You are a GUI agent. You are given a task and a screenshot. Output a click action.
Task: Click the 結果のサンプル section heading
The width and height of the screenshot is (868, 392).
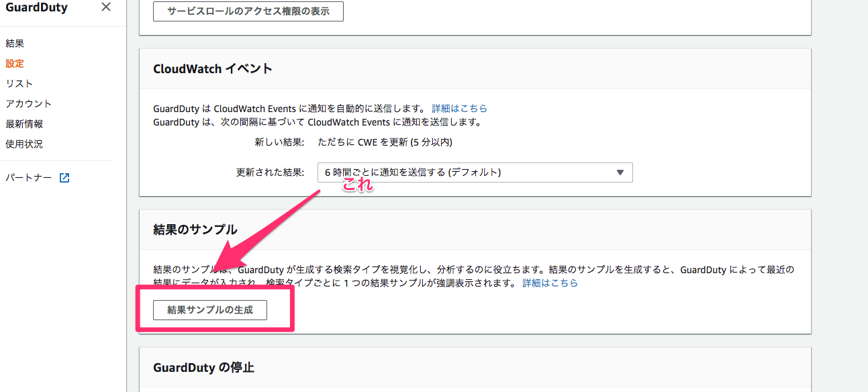click(195, 230)
